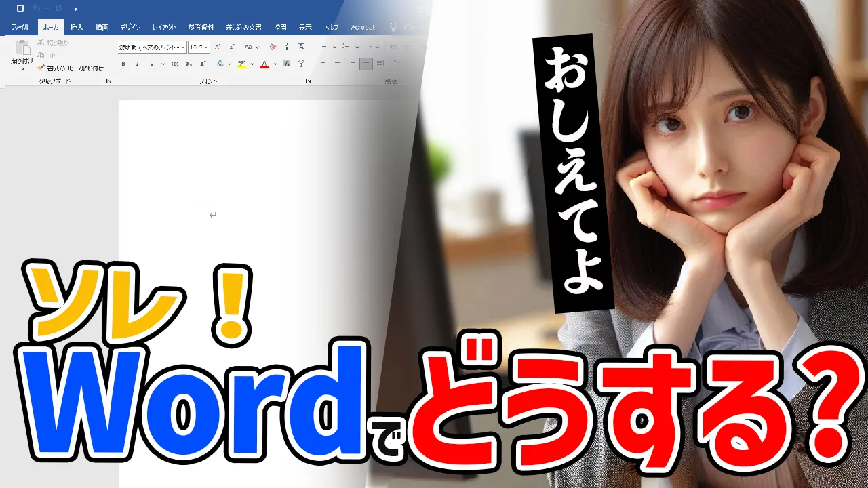Open the Font dialog launcher in フォント group

pos(308,81)
